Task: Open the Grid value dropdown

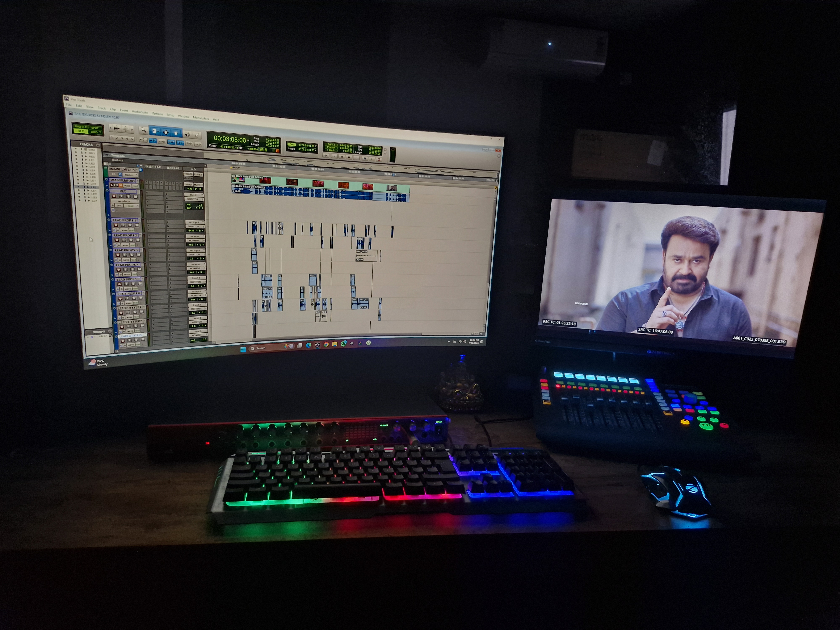Action: (316, 146)
